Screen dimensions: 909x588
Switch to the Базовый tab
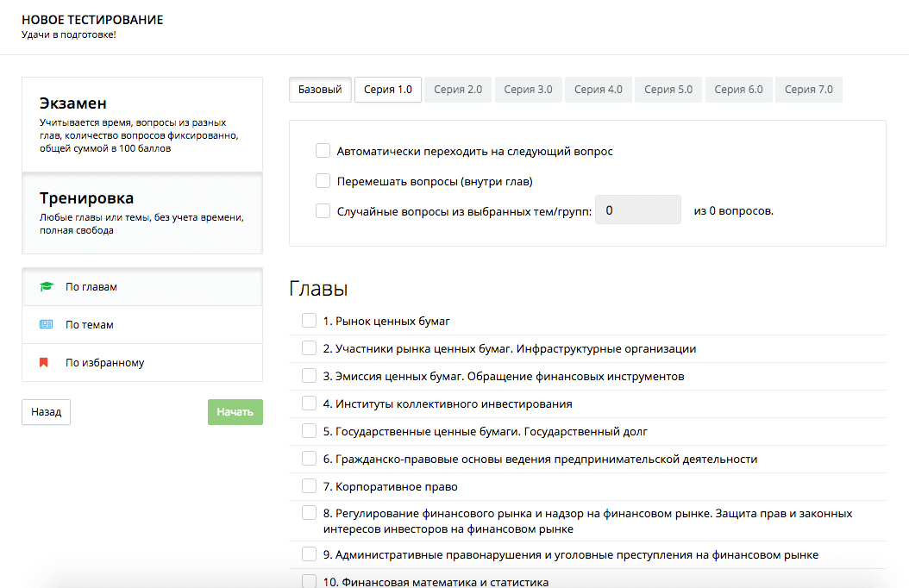pos(320,90)
